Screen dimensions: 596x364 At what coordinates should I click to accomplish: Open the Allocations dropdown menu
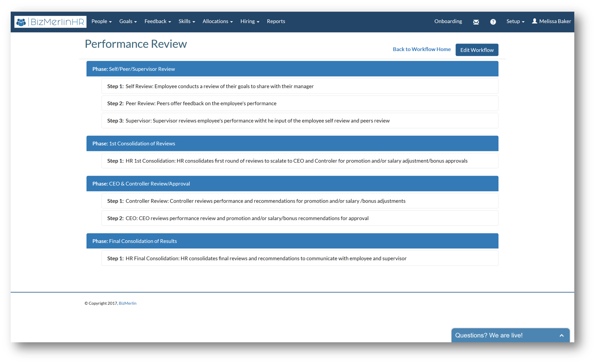(218, 21)
